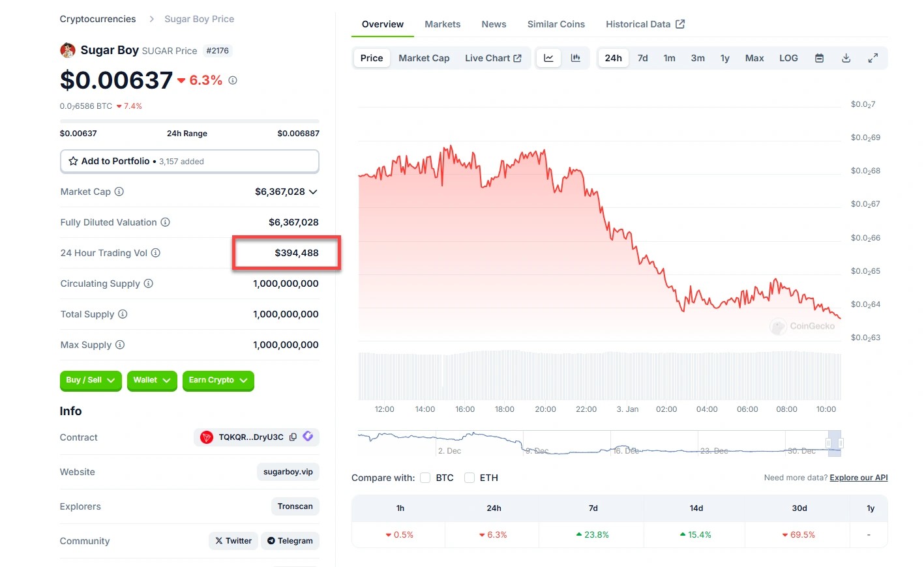
Task: Open the Buy / Sell dropdown
Action: click(x=91, y=380)
